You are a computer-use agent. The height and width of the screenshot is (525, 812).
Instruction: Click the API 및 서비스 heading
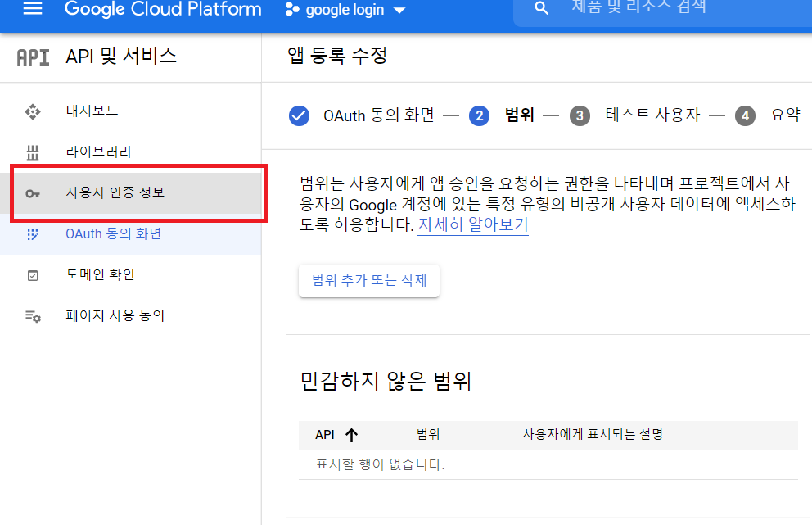click(121, 56)
